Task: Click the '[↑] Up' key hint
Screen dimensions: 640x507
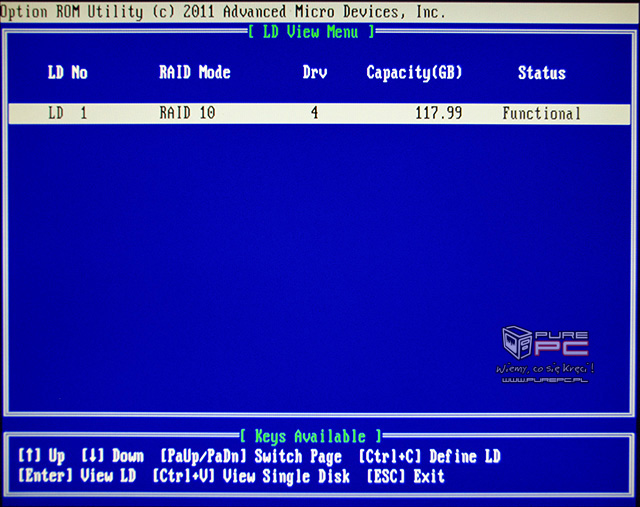Action: pyautogui.click(x=42, y=456)
